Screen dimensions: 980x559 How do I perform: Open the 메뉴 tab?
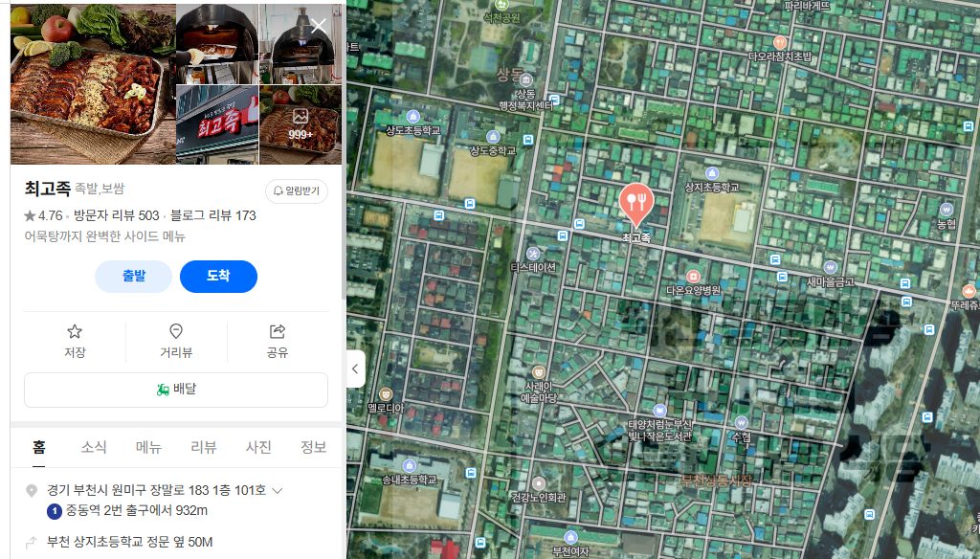point(148,447)
